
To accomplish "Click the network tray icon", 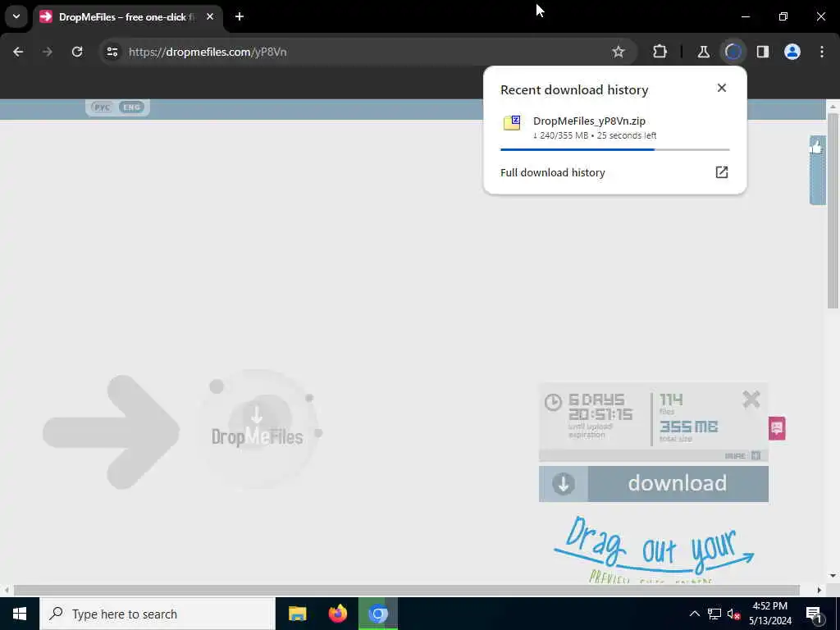I will click(x=714, y=614).
